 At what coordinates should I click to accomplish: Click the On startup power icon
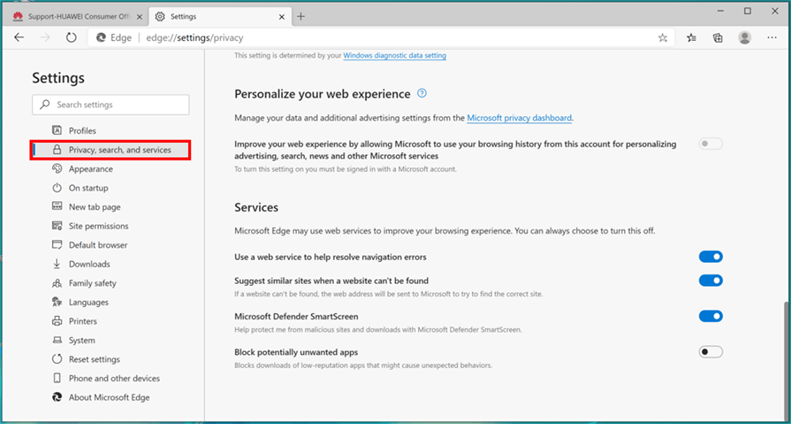pos(57,188)
